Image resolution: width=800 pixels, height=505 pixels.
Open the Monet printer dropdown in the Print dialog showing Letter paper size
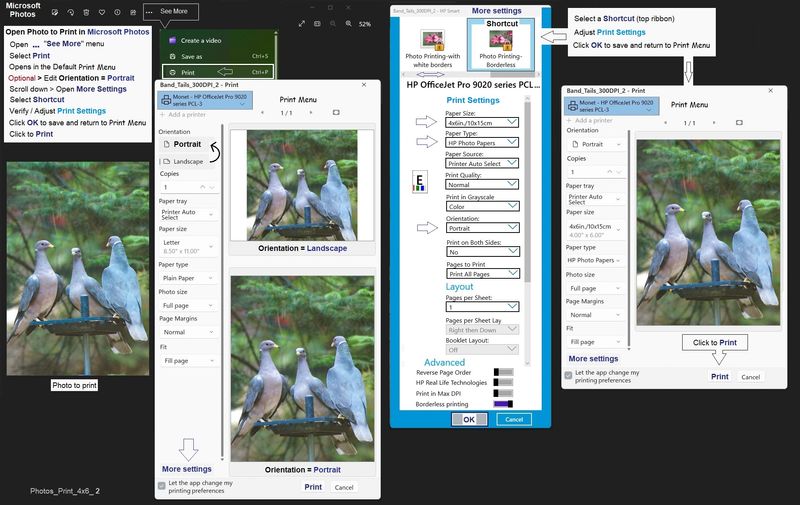205,100
